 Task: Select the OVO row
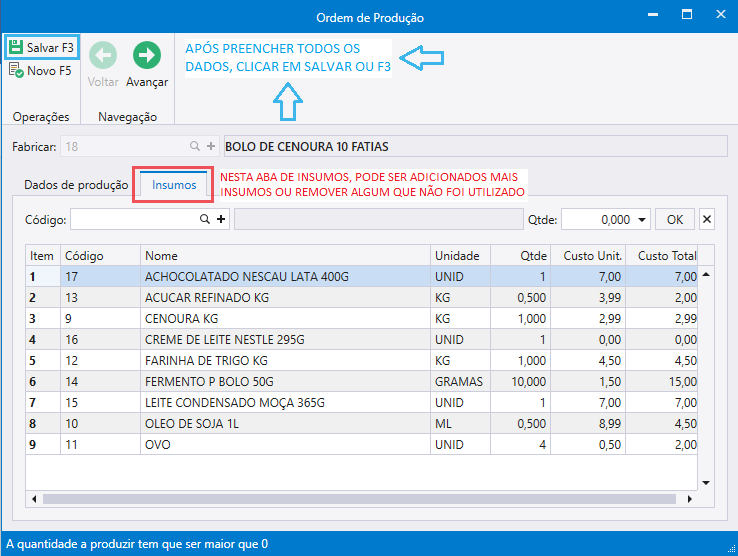(361, 444)
